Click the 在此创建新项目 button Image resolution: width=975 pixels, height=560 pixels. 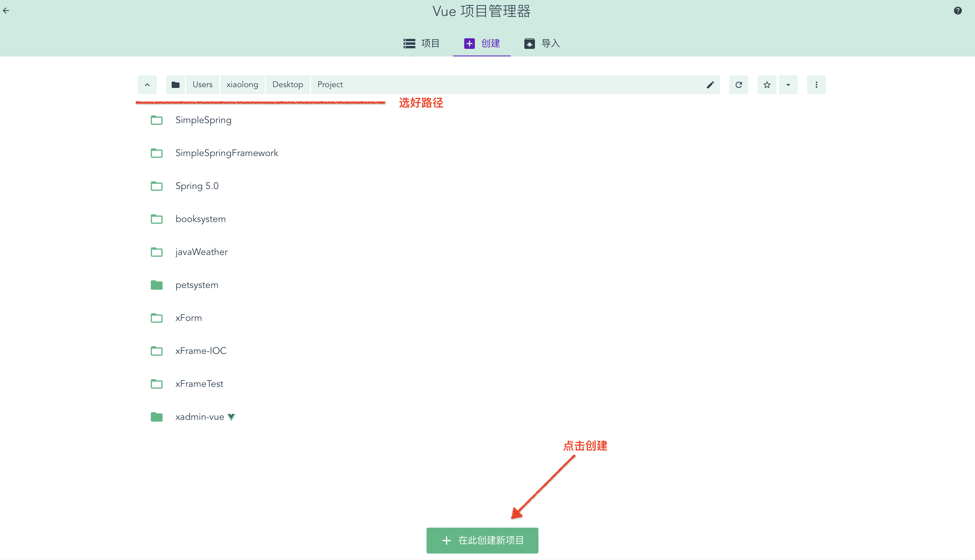[482, 540]
